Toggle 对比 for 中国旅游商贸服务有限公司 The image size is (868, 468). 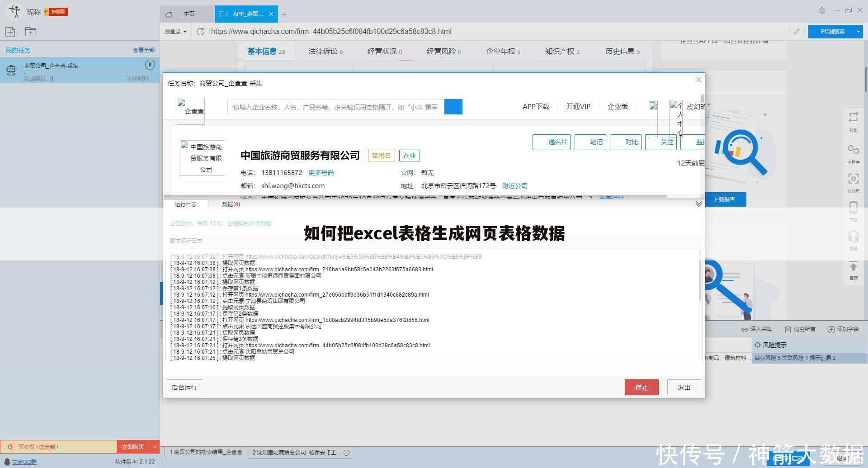click(x=626, y=142)
